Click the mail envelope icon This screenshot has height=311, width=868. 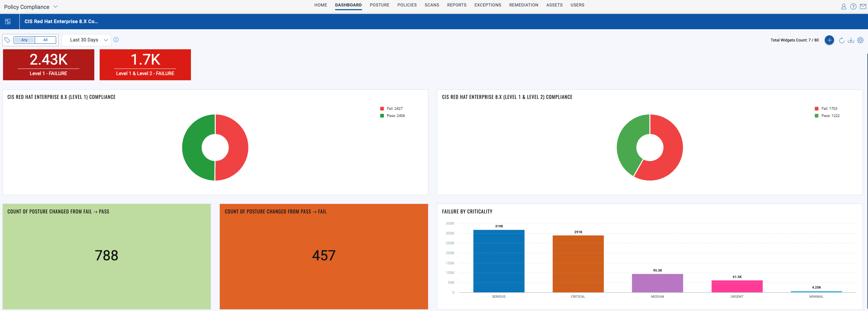coord(863,6)
